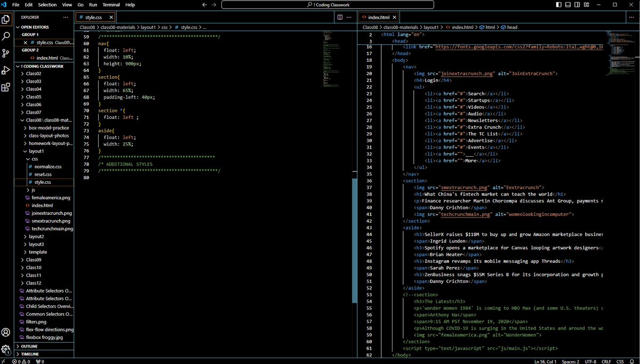Open Explorer views and more actions menu
Screen dimensions: 640x364
click(x=66, y=17)
